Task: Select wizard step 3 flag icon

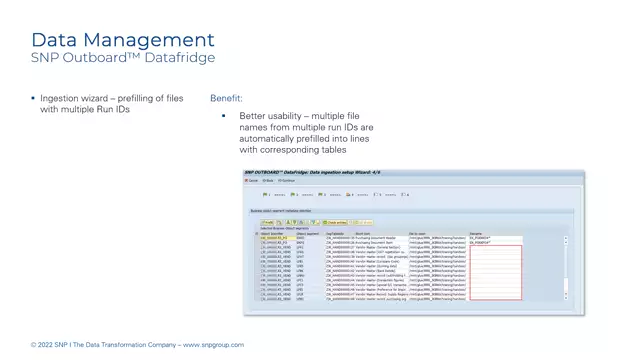Action: click(320, 195)
